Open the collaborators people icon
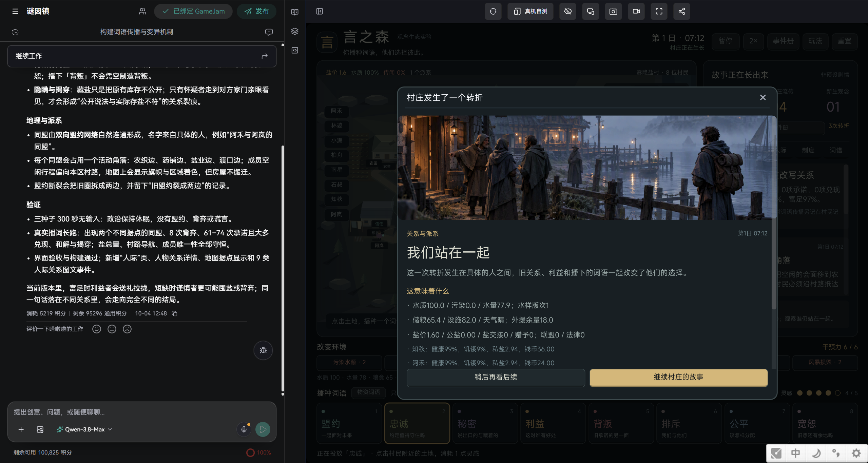 pyautogui.click(x=142, y=11)
